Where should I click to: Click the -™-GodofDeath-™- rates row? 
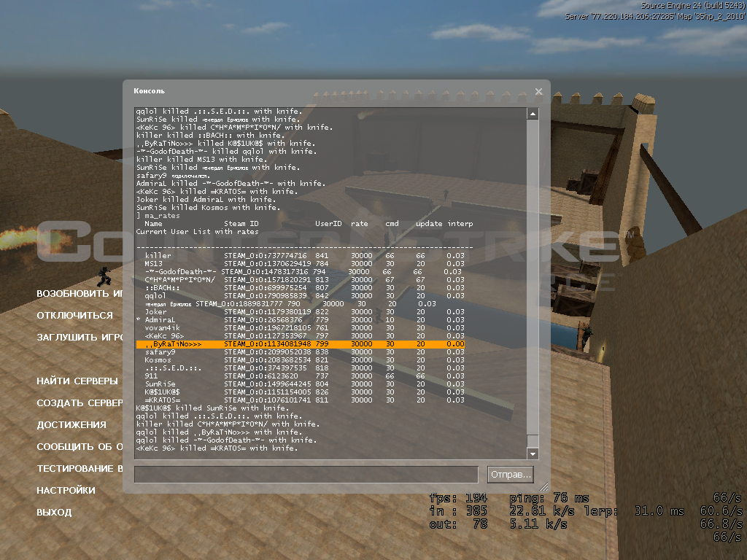tap(303, 272)
